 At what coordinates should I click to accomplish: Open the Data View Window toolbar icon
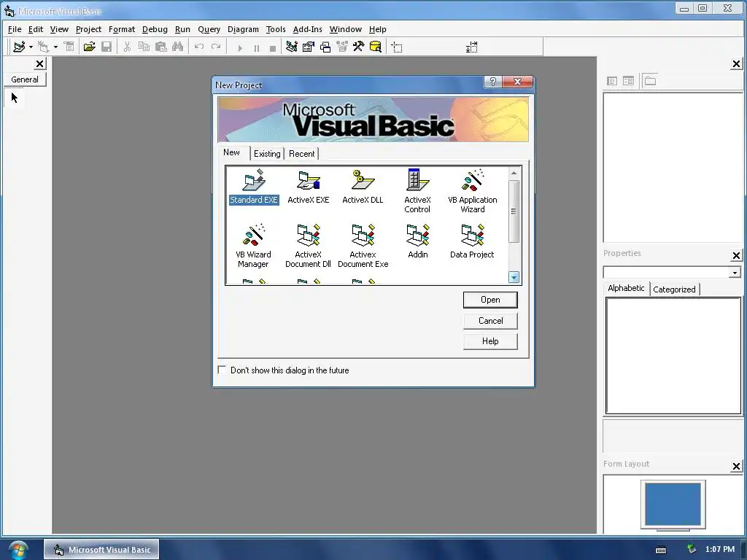pos(376,47)
